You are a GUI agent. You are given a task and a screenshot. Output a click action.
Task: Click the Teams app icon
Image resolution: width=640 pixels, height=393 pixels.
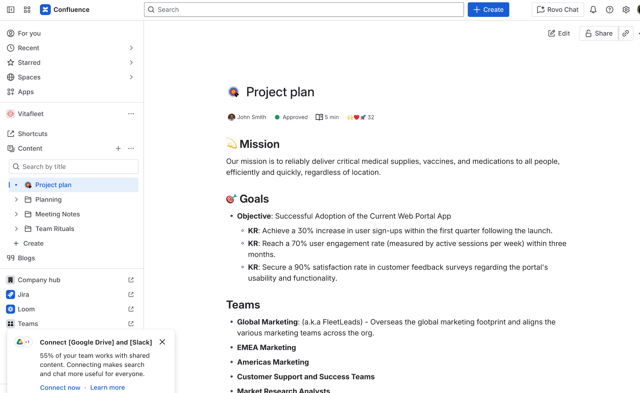click(x=11, y=324)
